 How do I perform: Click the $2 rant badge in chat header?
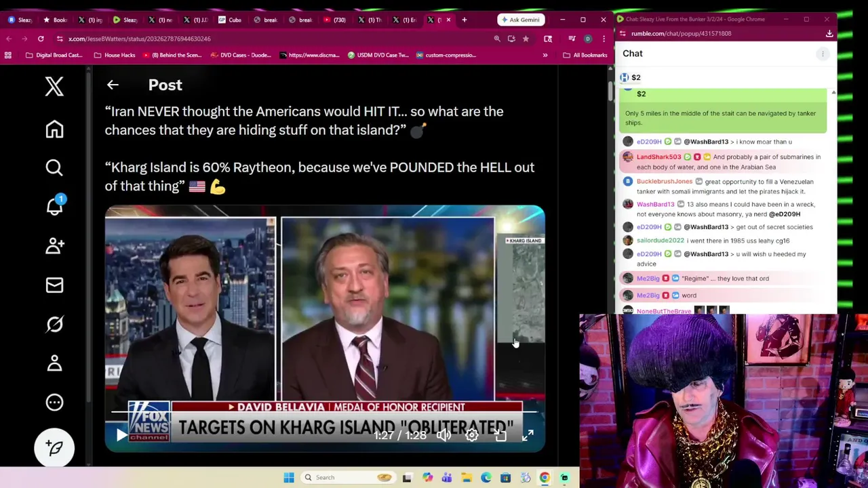click(x=631, y=77)
